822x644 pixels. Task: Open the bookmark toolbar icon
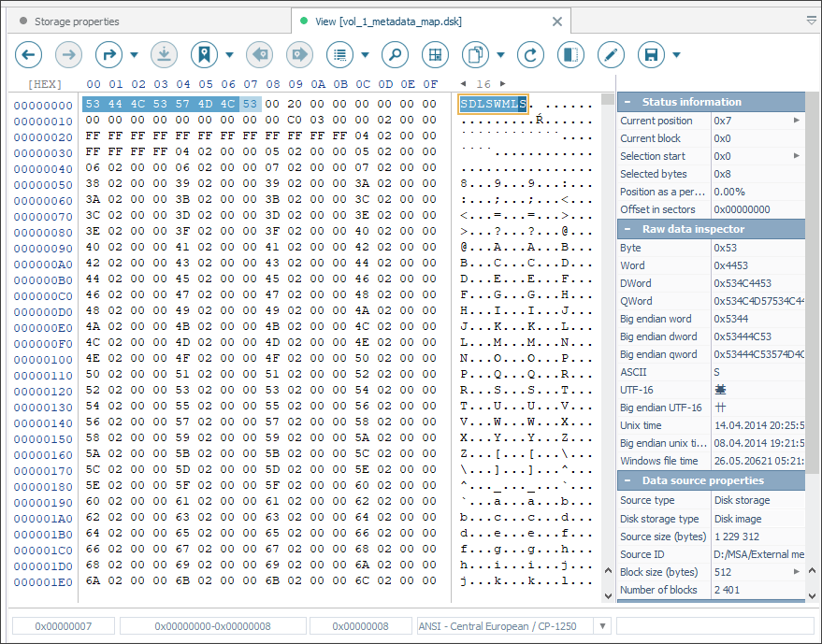(x=204, y=55)
